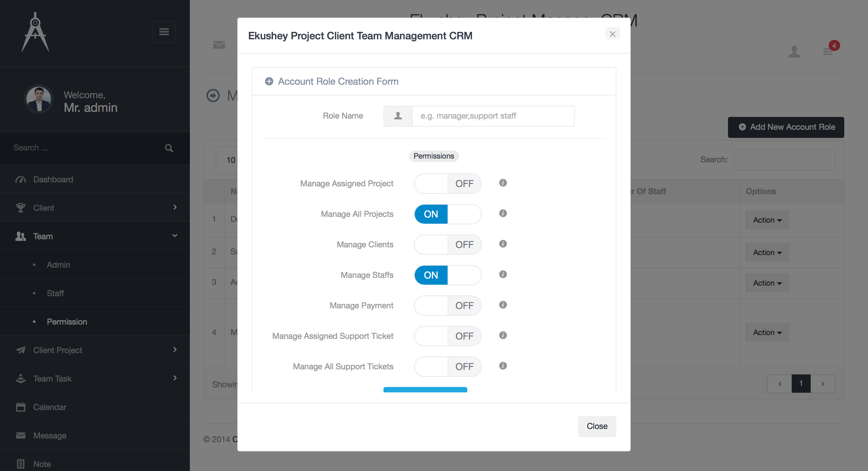Open the Dashboard from the sidebar
This screenshot has width=868, height=471.
[53, 179]
